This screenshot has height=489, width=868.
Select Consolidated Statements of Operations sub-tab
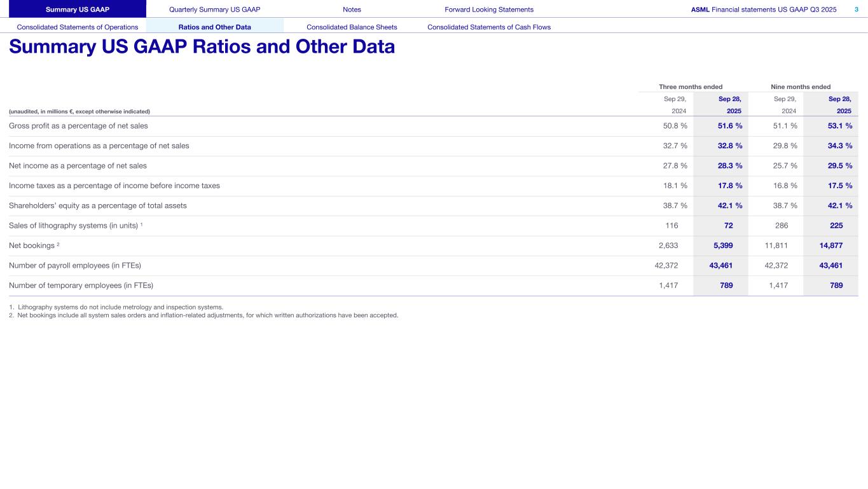(x=78, y=27)
